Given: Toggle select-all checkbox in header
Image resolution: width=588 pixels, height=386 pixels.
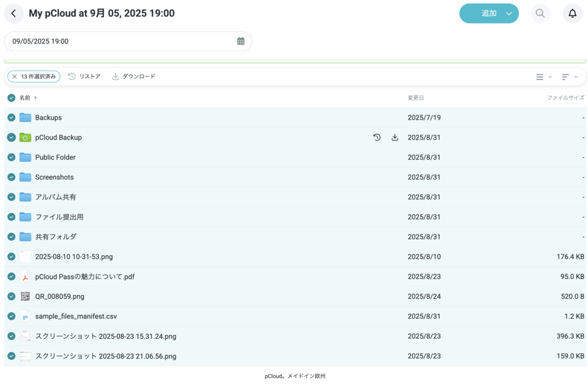Looking at the screenshot, I should point(11,98).
